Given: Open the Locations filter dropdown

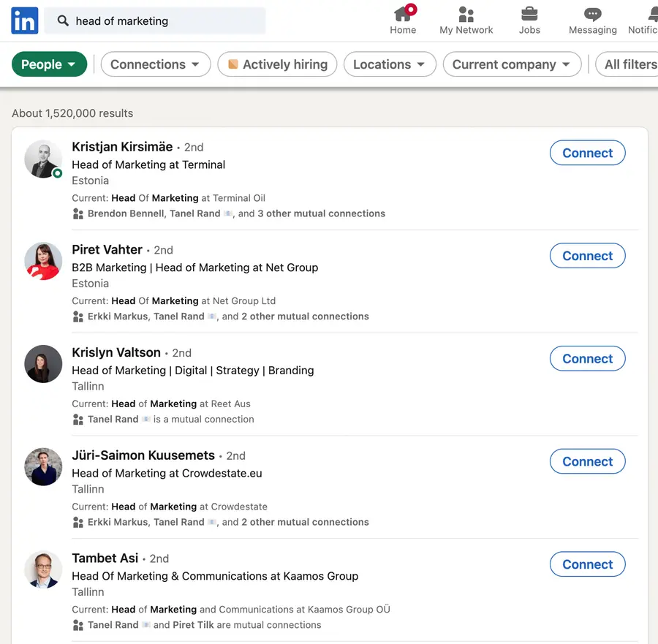Looking at the screenshot, I should click(x=390, y=64).
